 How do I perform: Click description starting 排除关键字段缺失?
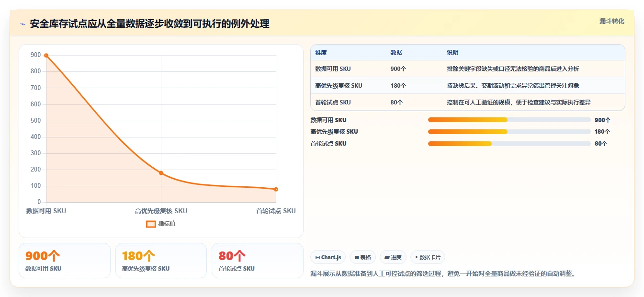click(513, 69)
